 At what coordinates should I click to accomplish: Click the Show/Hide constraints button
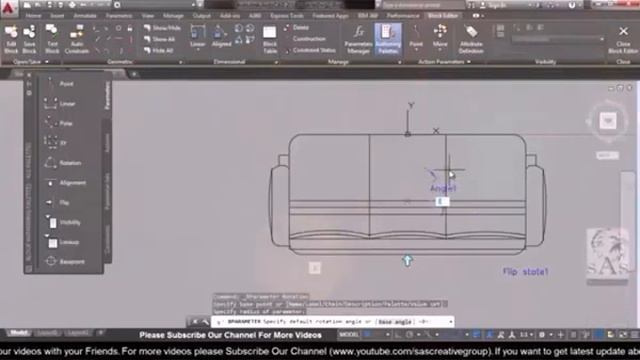[x=162, y=28]
